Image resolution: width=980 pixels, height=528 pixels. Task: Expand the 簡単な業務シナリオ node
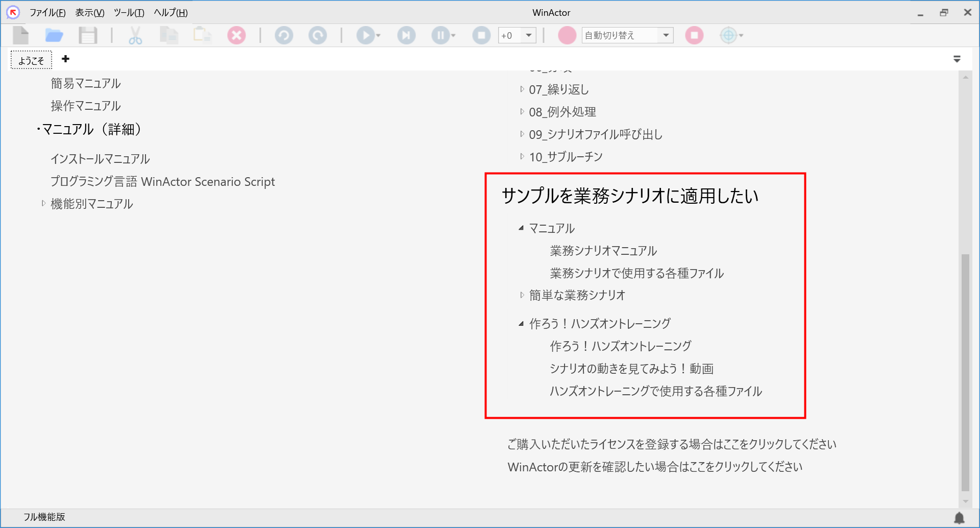coord(522,295)
